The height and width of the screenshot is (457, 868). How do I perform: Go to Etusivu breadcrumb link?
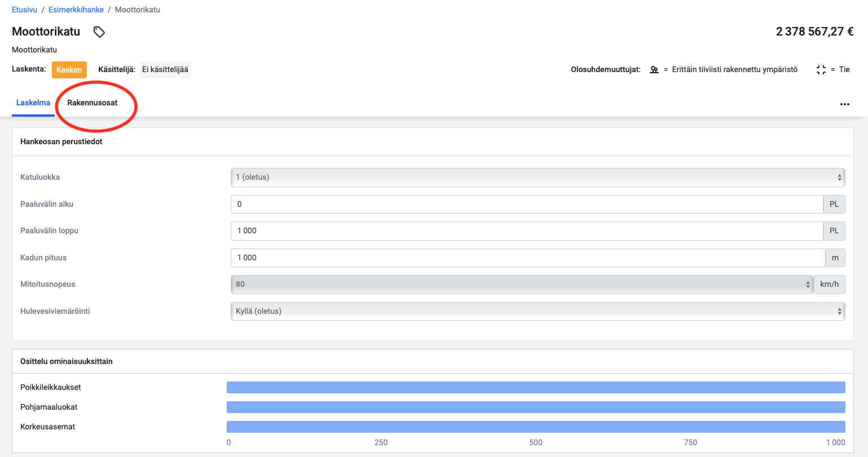click(24, 10)
